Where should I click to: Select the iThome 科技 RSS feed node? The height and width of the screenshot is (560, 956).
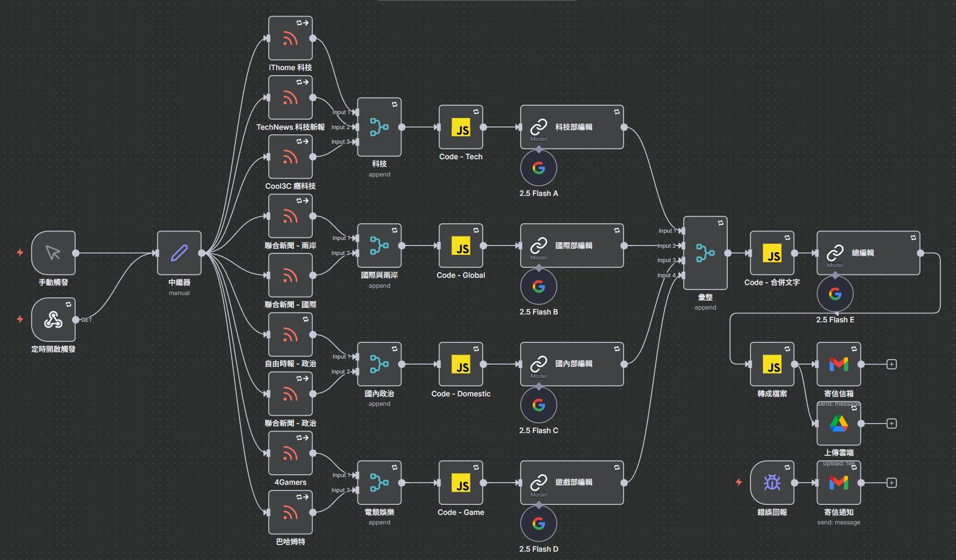click(x=290, y=38)
